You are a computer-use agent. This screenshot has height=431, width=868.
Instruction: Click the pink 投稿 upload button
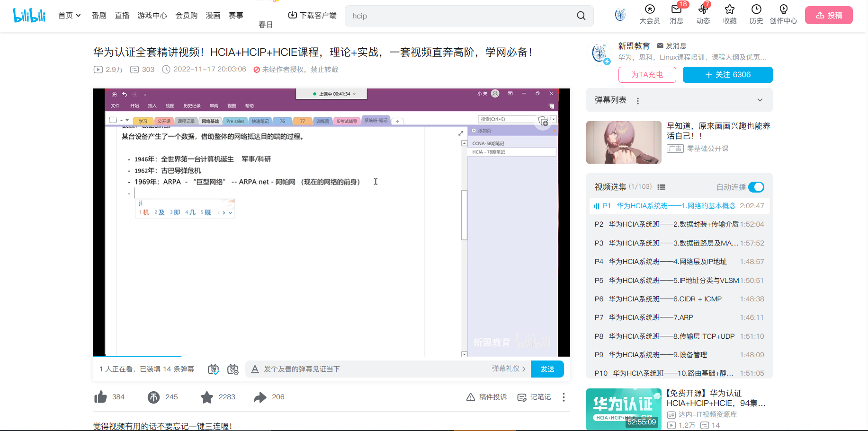point(828,15)
